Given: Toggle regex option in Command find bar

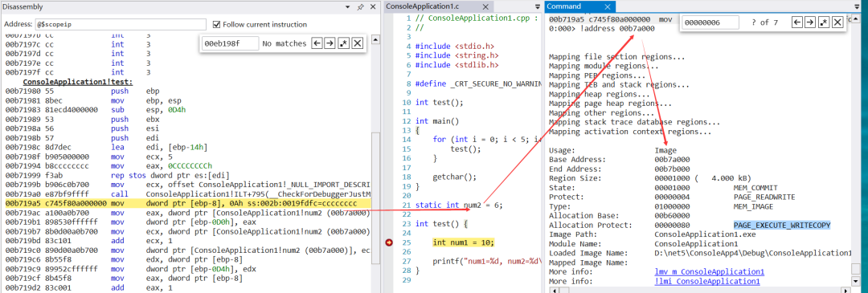Looking at the screenshot, I should [824, 22].
